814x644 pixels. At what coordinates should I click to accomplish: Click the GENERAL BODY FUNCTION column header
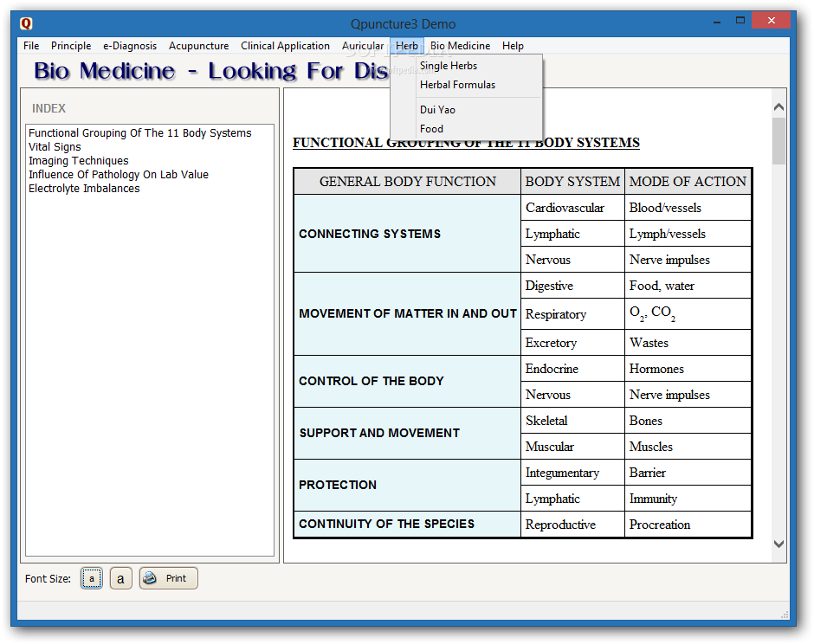coord(407,181)
